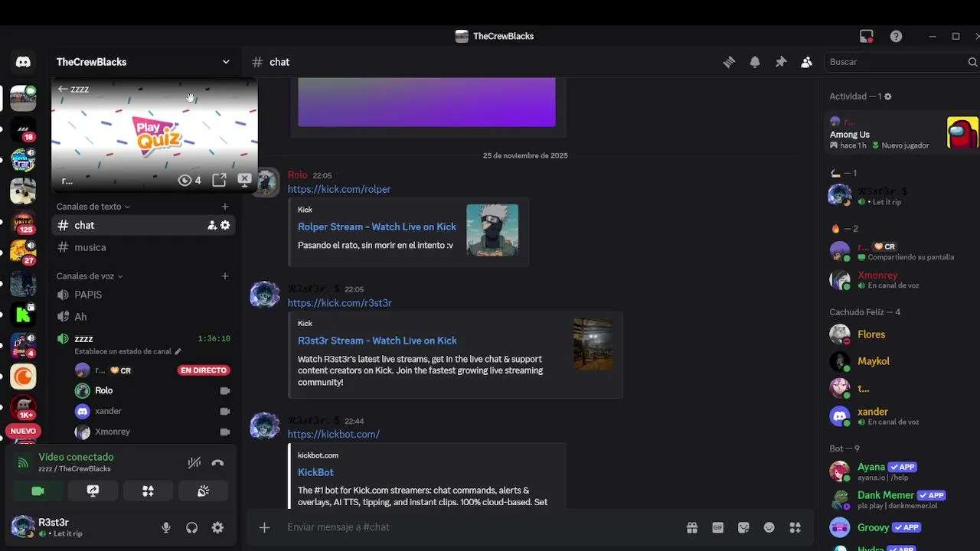The height and width of the screenshot is (551, 980).
Task: Open user settings gear
Action: (x=217, y=527)
